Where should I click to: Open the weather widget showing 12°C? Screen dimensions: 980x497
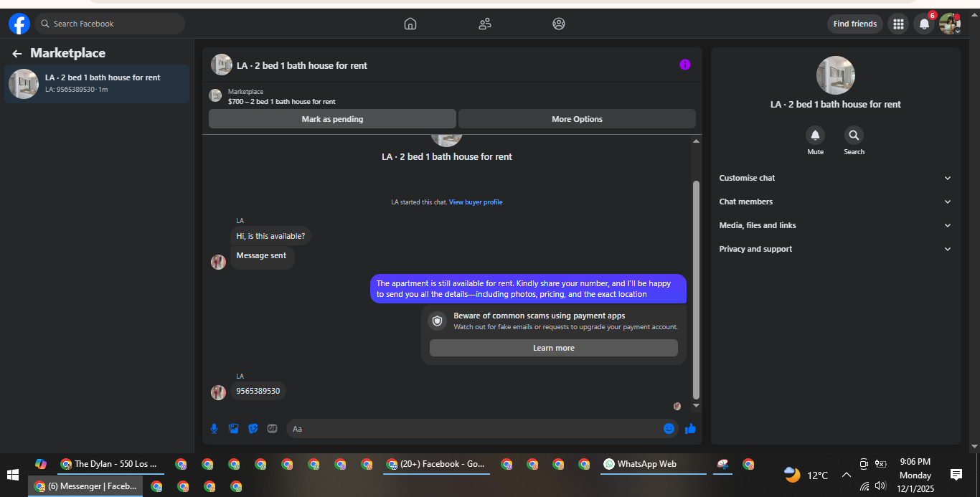[806, 475]
